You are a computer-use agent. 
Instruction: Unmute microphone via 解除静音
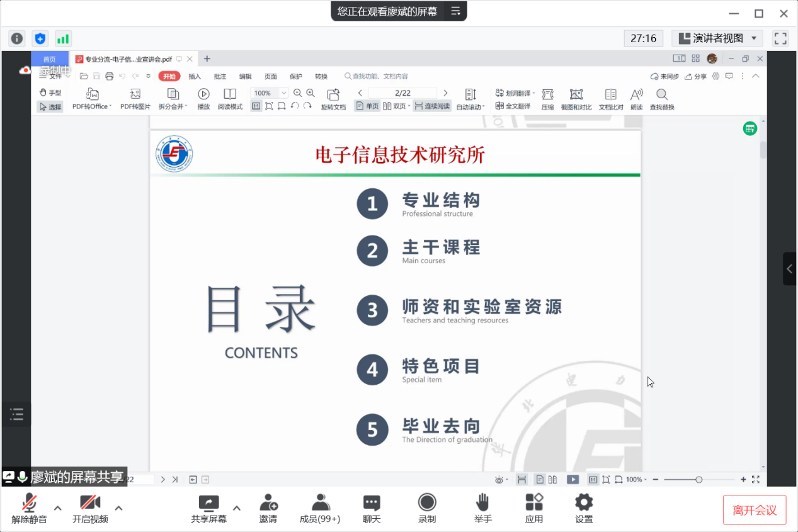[29, 502]
